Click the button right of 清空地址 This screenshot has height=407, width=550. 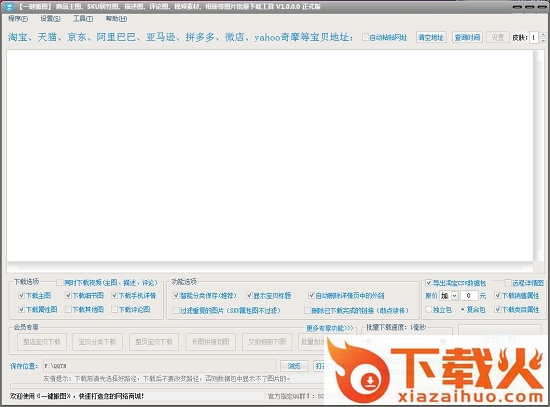468,37
